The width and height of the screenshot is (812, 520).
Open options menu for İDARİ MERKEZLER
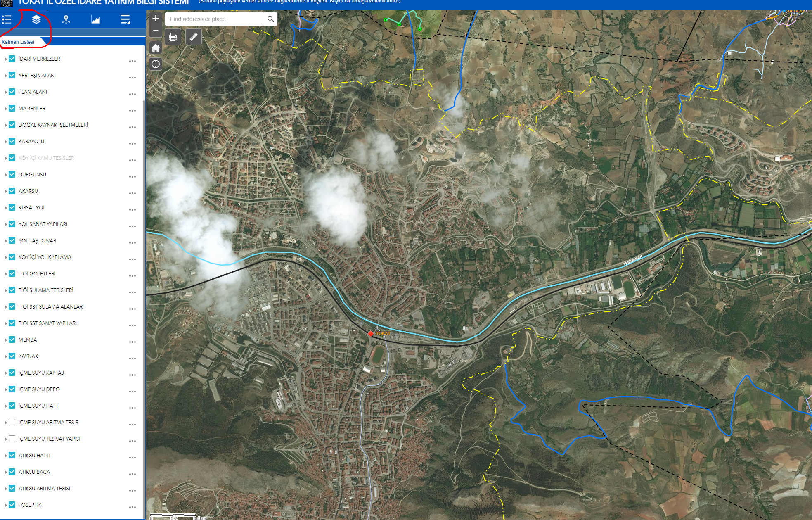133,61
